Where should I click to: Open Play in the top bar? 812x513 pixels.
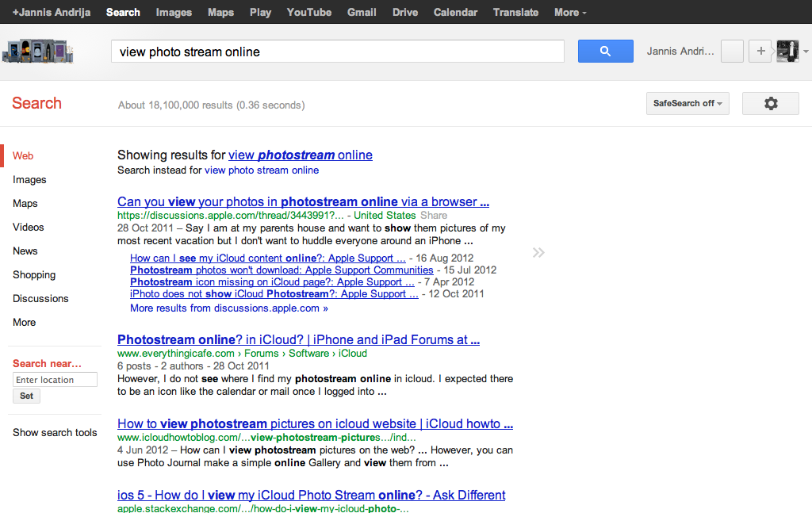[260, 12]
